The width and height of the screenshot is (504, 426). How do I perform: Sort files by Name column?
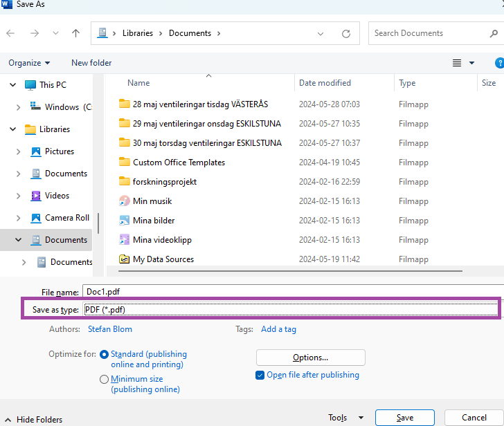[138, 83]
